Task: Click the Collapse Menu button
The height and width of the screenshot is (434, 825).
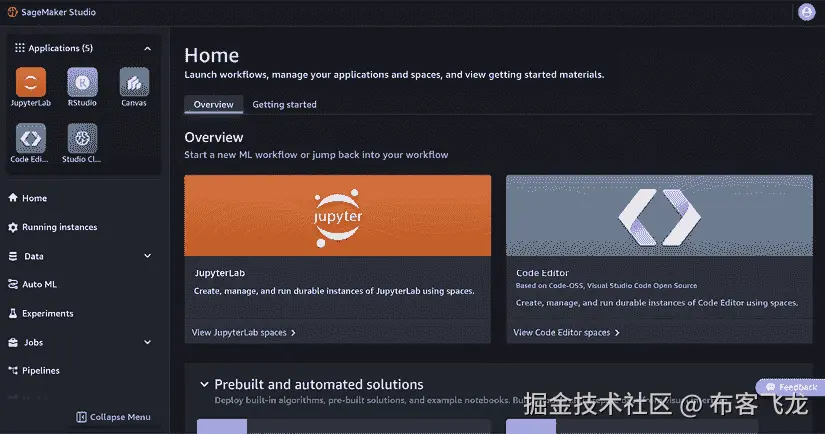Action: (113, 417)
